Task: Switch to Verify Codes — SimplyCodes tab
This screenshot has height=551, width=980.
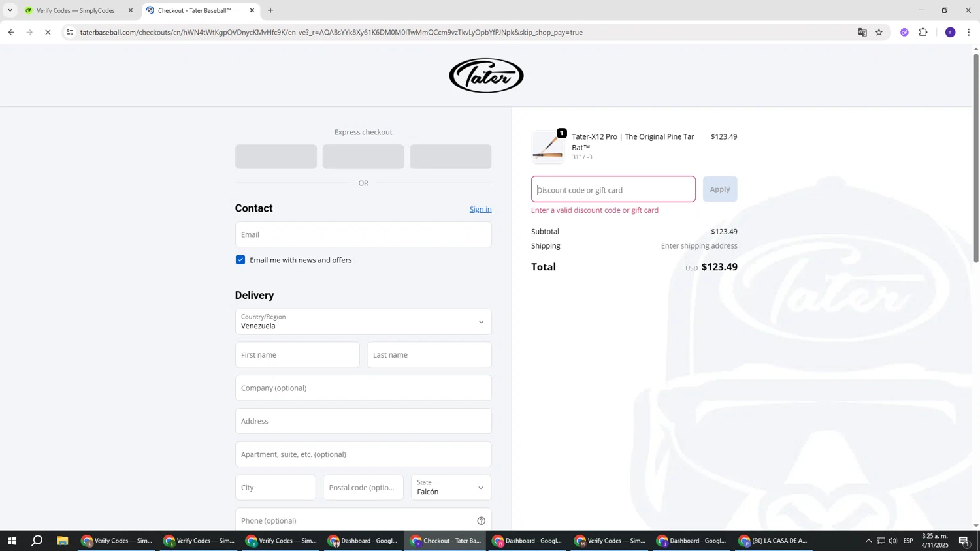Action: pyautogui.click(x=75, y=10)
